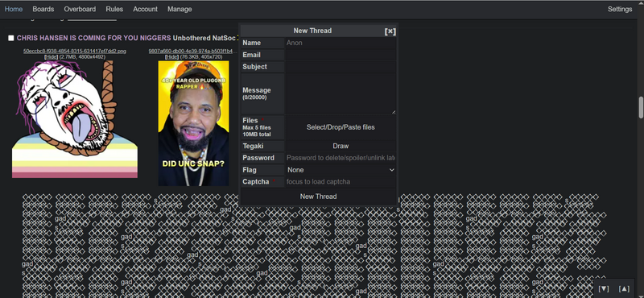Focus the Email input field
This screenshot has height=298, width=644.
tap(341, 55)
